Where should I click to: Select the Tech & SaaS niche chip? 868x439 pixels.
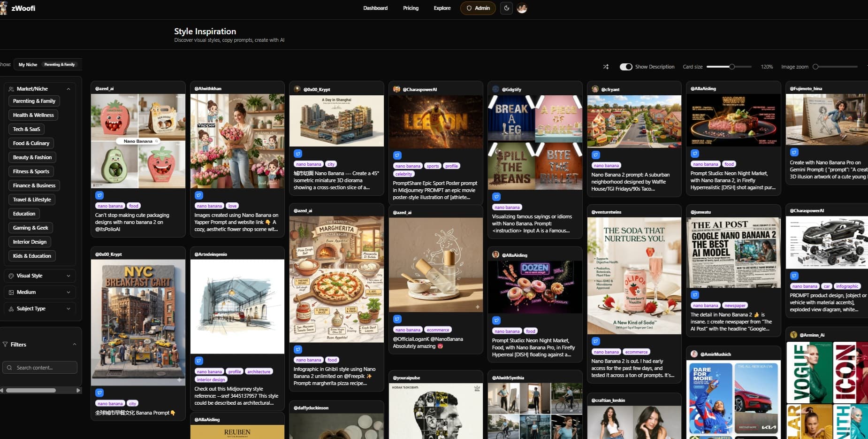click(x=27, y=129)
